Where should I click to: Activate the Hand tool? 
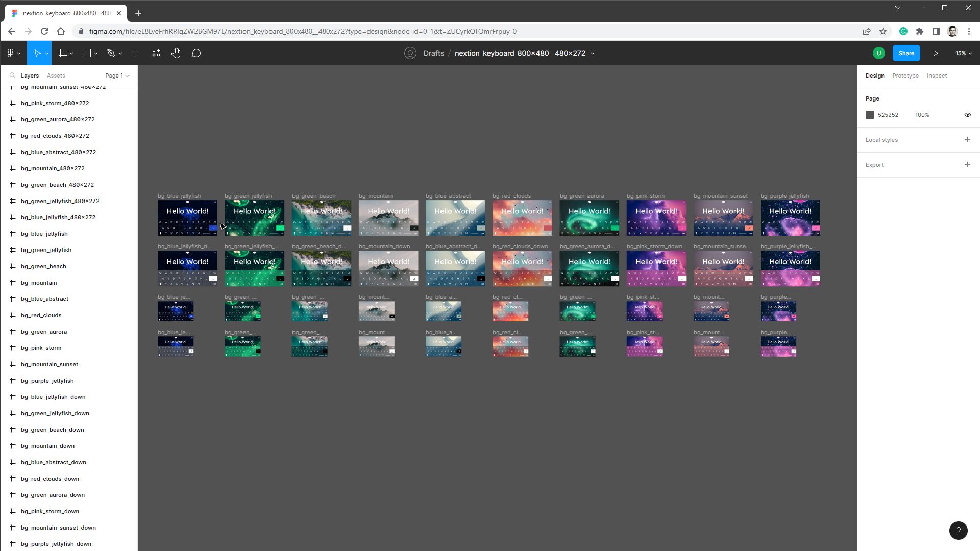tap(176, 53)
